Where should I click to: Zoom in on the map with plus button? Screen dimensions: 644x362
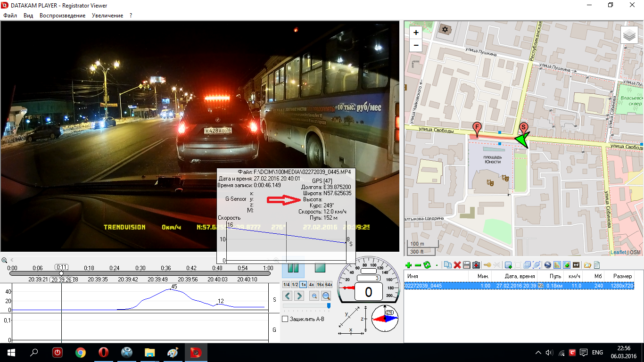(416, 33)
